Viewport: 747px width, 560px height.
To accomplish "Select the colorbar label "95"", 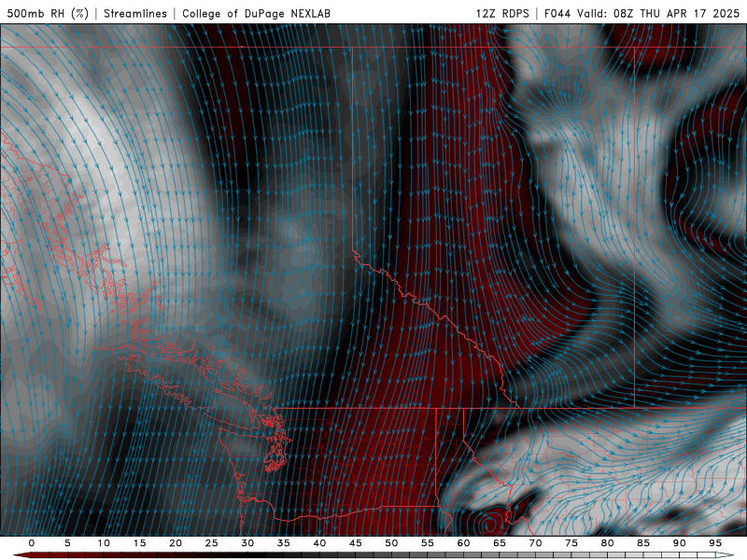I will (x=714, y=543).
